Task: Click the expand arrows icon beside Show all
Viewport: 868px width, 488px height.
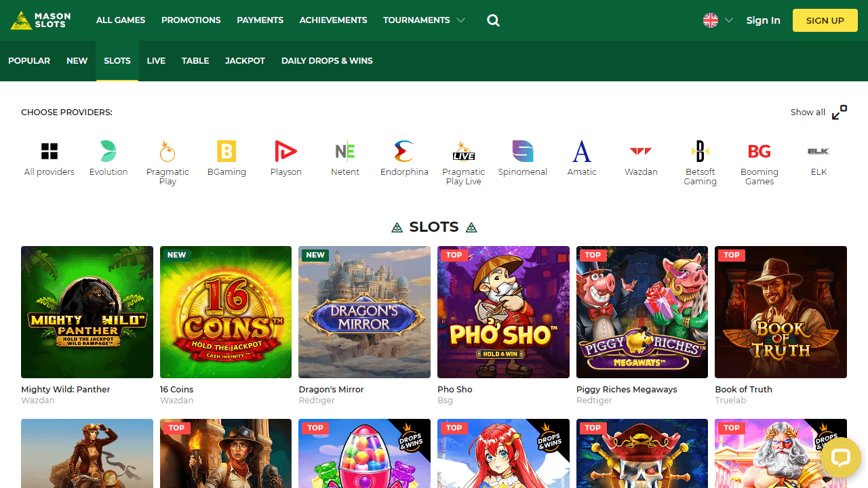Action: click(x=840, y=113)
